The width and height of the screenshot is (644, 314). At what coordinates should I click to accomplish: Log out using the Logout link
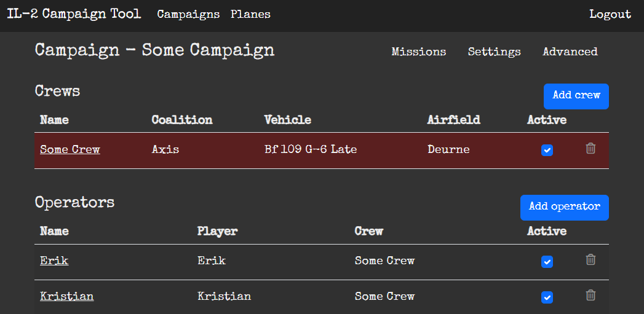coord(610,14)
